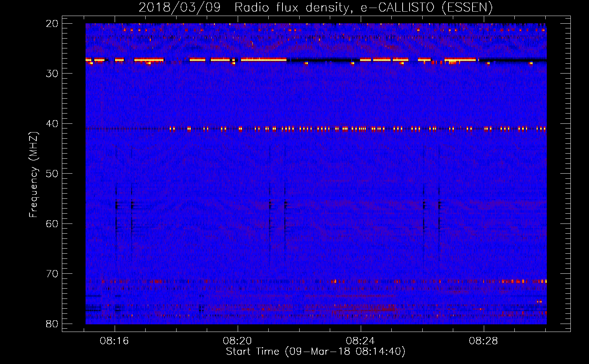Click the frequency tick label '70'

(x=52, y=274)
